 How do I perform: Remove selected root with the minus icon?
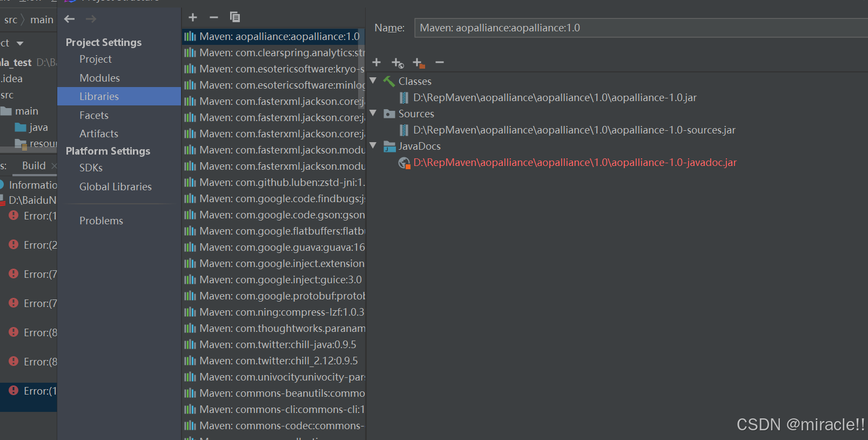click(x=440, y=63)
